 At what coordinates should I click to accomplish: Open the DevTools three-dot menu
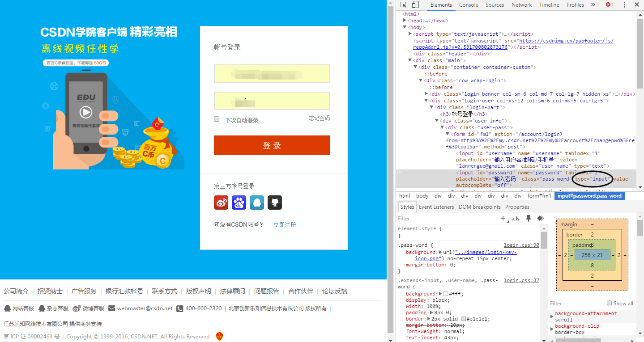624,5
